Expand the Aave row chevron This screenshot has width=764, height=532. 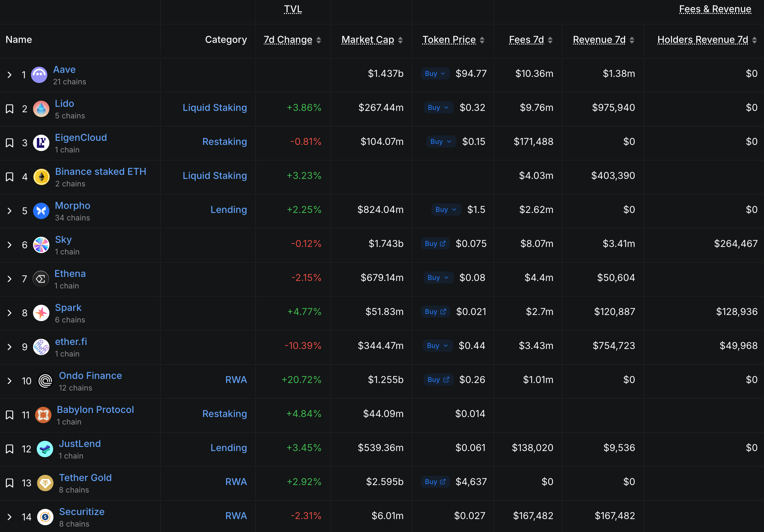[x=10, y=75]
